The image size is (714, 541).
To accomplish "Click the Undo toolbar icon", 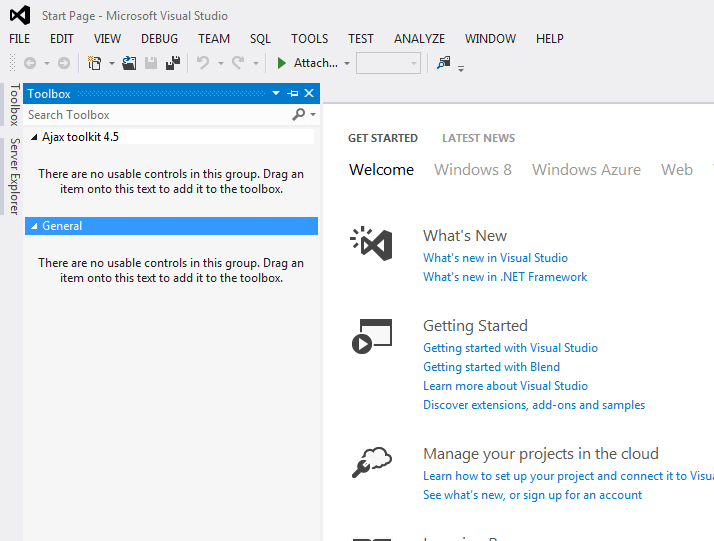I will click(203, 63).
